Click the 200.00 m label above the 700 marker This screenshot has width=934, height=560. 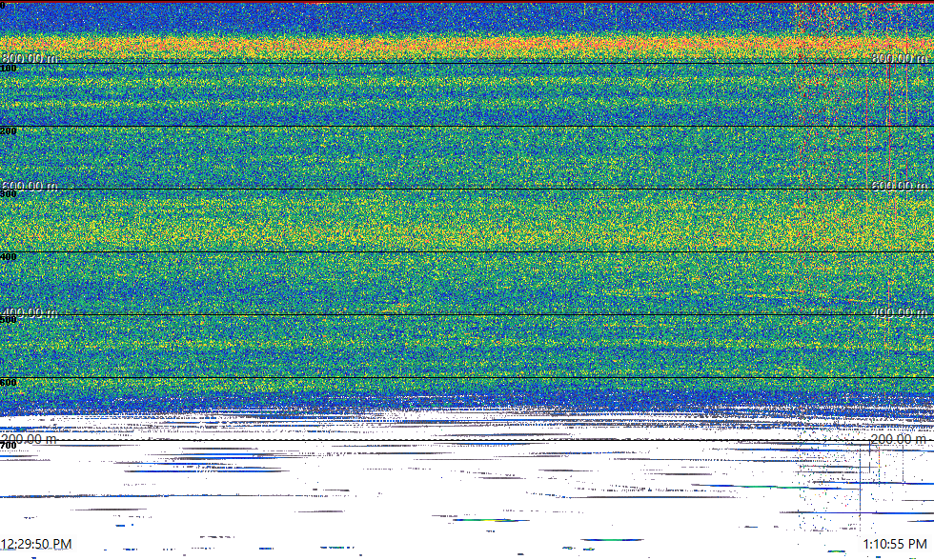(30, 439)
